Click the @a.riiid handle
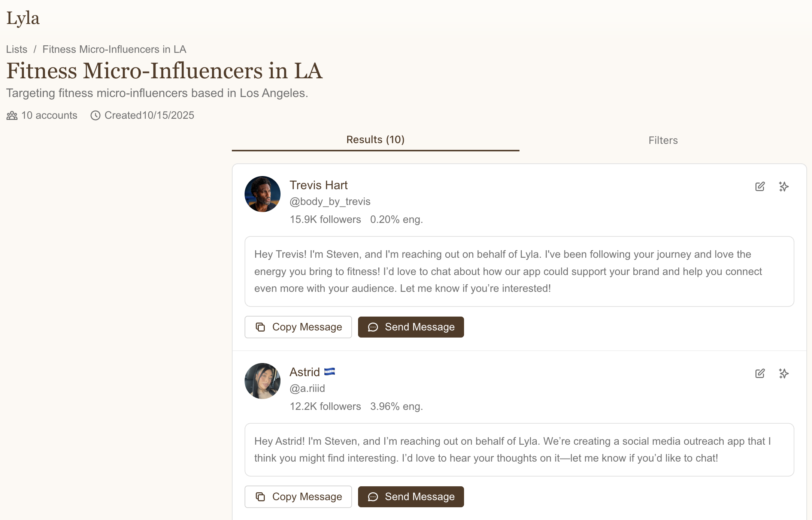This screenshot has width=812, height=520. (x=307, y=389)
